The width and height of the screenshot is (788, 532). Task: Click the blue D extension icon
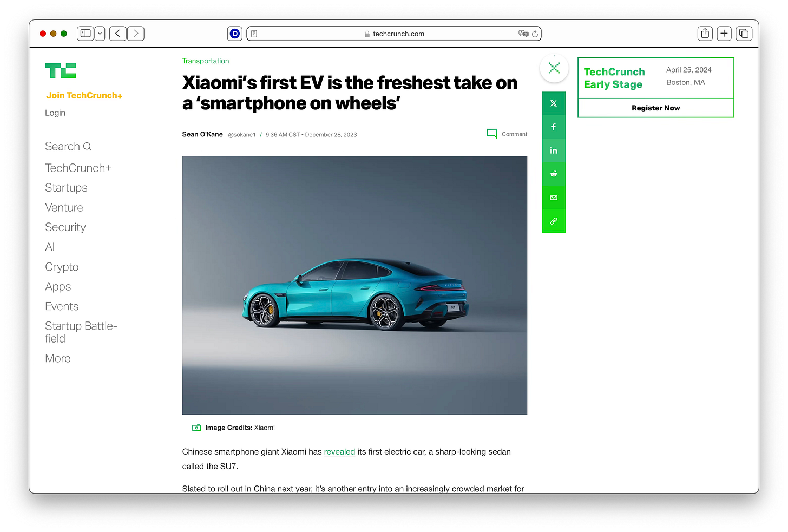tap(235, 34)
